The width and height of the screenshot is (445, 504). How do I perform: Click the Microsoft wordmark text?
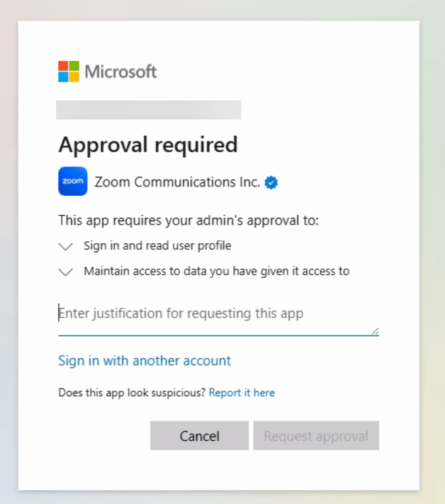pos(121,71)
